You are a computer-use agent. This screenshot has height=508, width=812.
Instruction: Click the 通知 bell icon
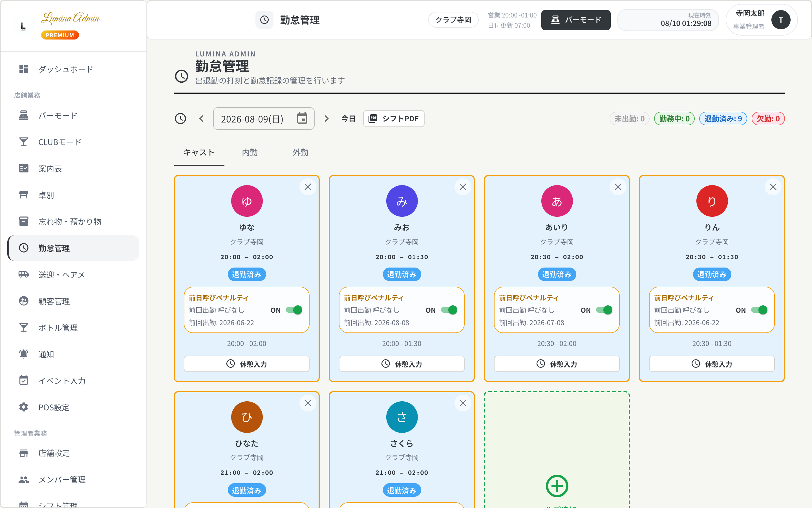[x=23, y=354]
